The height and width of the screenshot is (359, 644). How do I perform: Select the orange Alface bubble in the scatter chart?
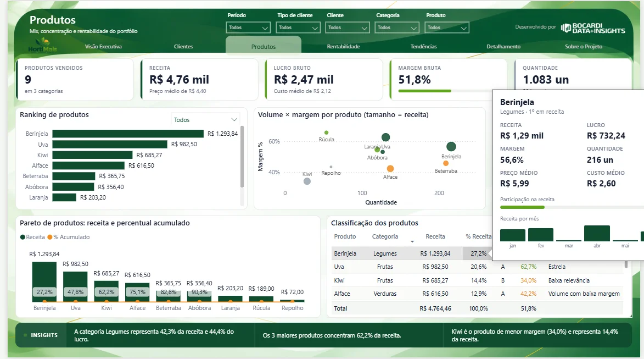click(x=390, y=169)
